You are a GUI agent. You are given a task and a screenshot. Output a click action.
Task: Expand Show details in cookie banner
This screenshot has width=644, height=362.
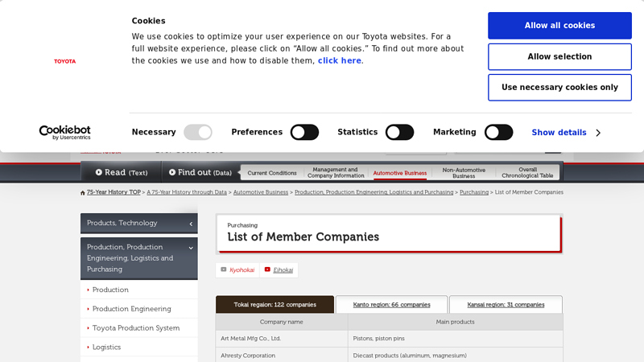tap(566, 133)
